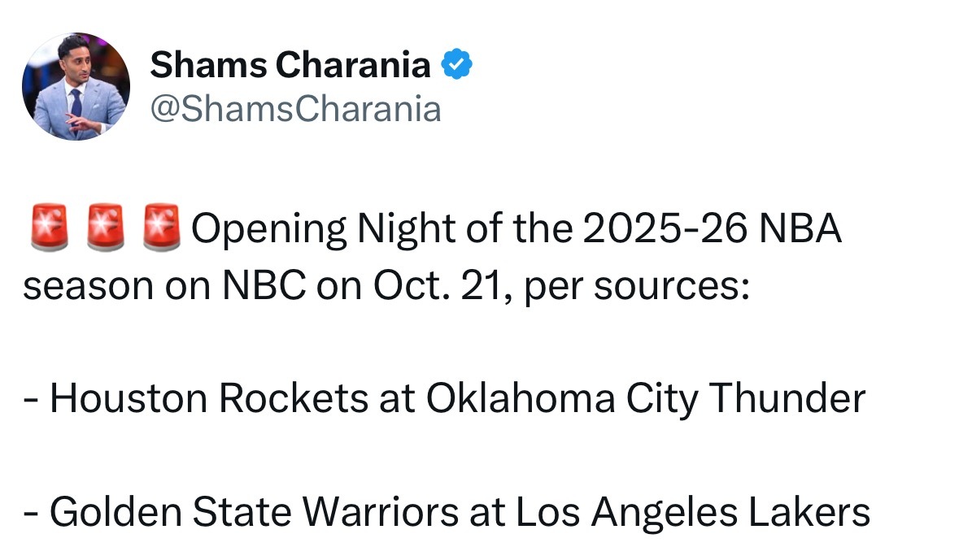Open the Shams Charania display name
The height and width of the screenshot is (560, 959).
click(290, 64)
